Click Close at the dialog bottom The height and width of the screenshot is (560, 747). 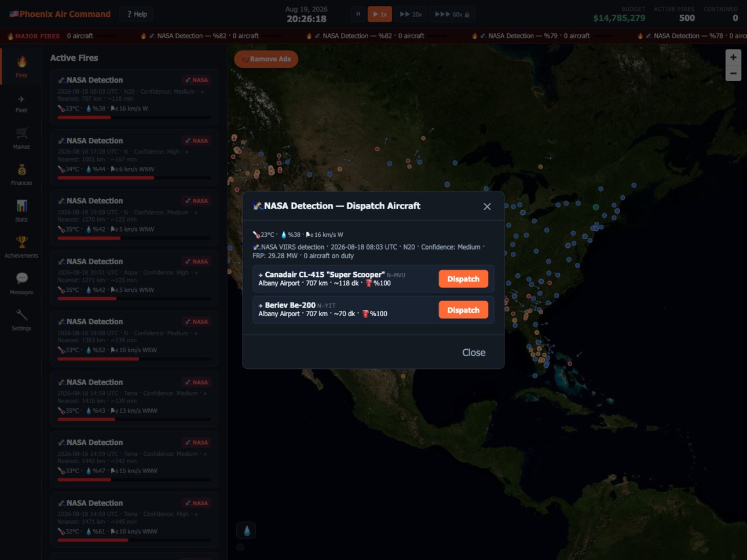point(474,352)
